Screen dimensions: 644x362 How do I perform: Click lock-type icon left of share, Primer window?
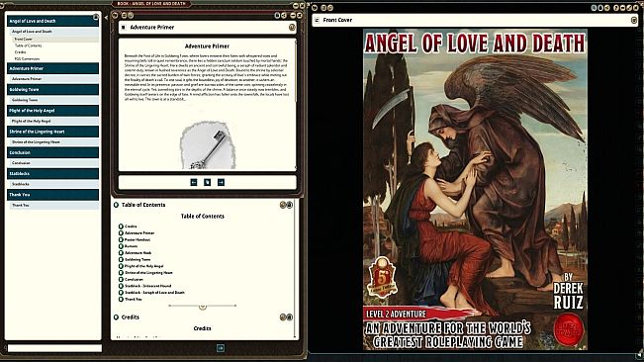[x=277, y=15]
